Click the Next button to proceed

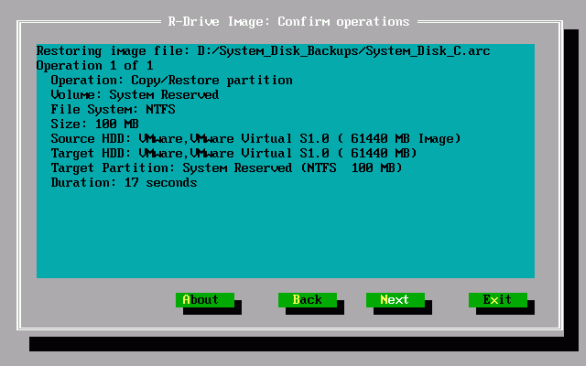point(395,300)
